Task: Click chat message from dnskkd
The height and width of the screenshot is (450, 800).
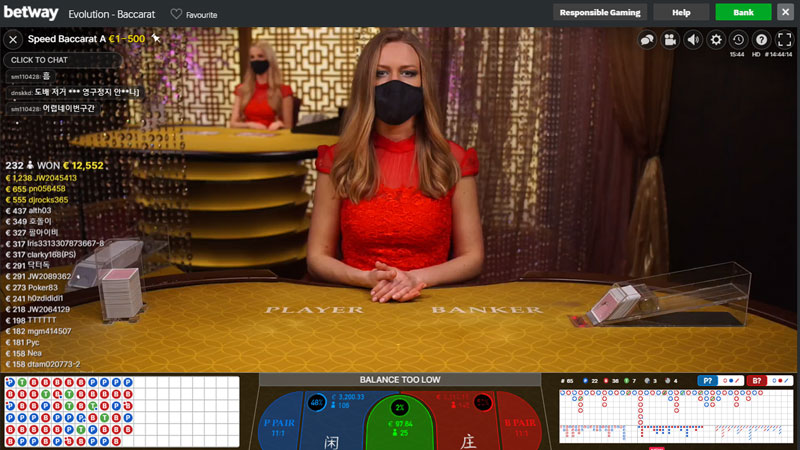Action: tap(74, 92)
